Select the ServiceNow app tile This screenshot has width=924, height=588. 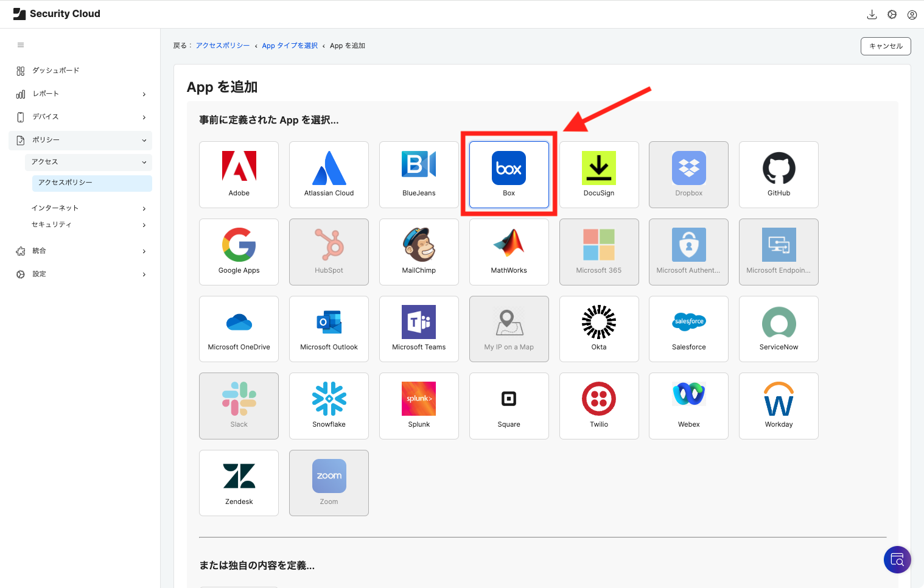click(779, 329)
